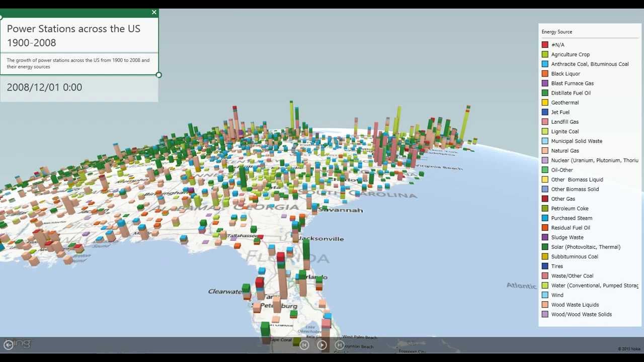Close the Power Stations caption box
Screen dimensions: 644x362
[x=154, y=13]
